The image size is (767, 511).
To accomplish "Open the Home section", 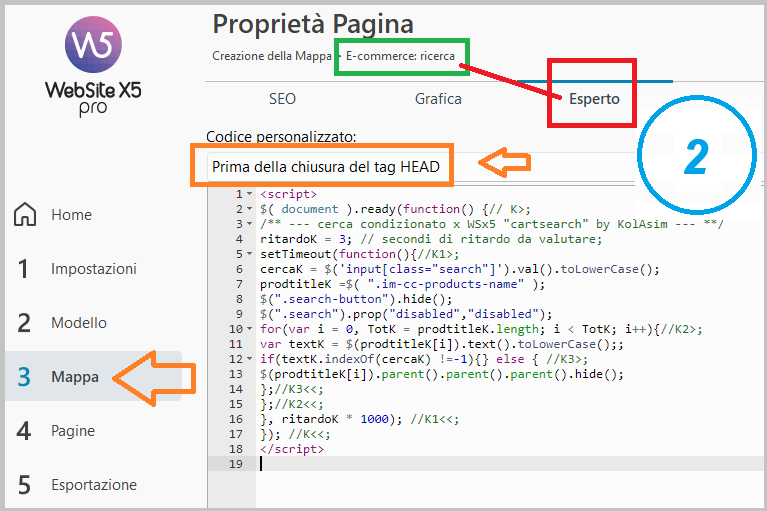I will pyautogui.click(x=71, y=215).
